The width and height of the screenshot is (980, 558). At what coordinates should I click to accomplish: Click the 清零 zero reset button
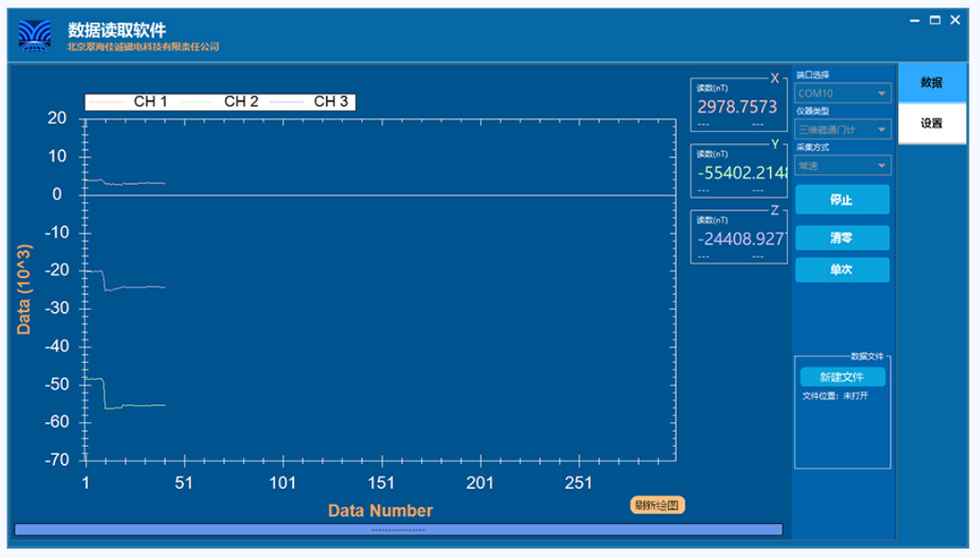click(841, 238)
